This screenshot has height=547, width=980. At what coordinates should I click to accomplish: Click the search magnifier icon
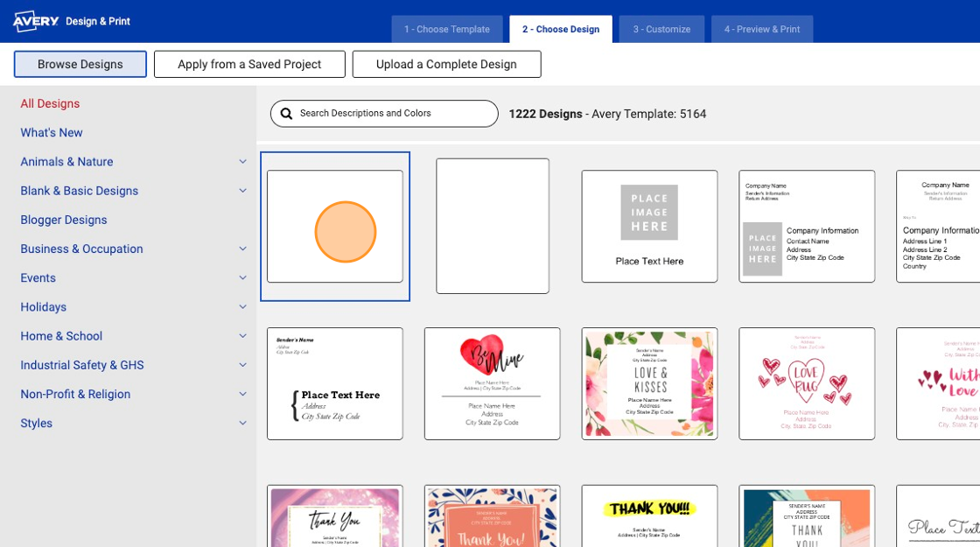click(286, 113)
